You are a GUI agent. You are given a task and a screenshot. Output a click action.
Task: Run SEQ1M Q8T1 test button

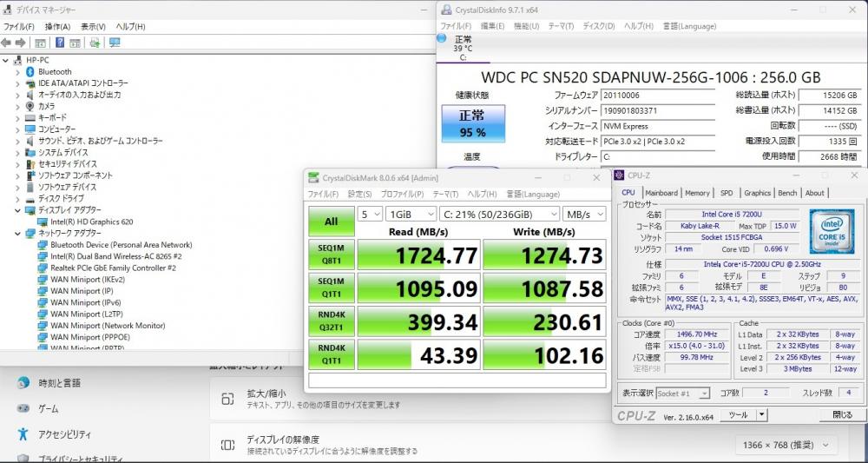pyautogui.click(x=331, y=255)
